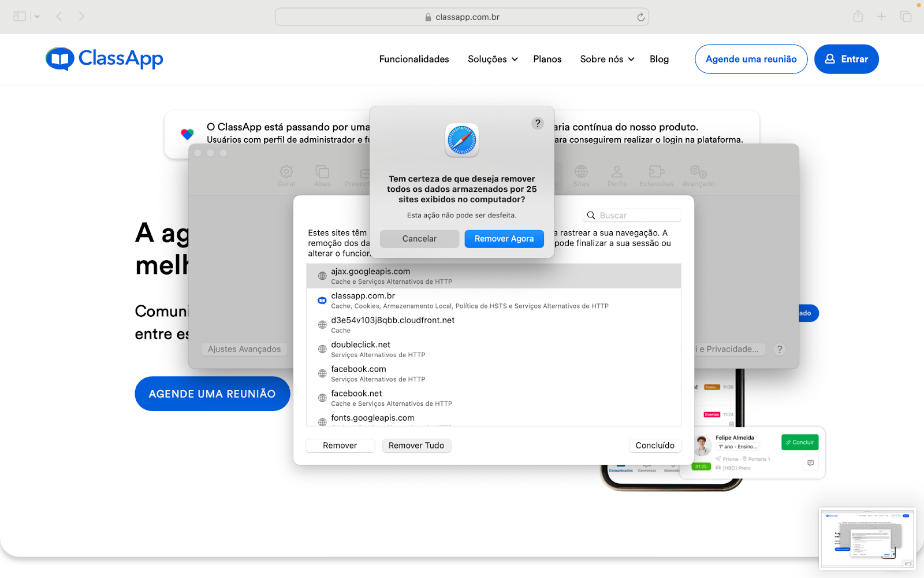924x578 pixels.
Task: Click the Concluir button on Felipe Almeida card
Action: pyautogui.click(x=800, y=442)
